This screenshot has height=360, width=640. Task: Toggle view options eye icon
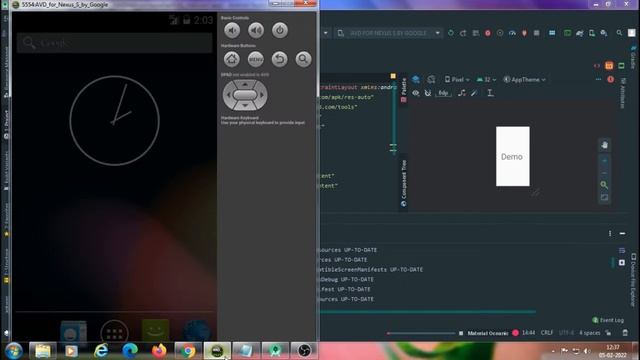coord(416,93)
